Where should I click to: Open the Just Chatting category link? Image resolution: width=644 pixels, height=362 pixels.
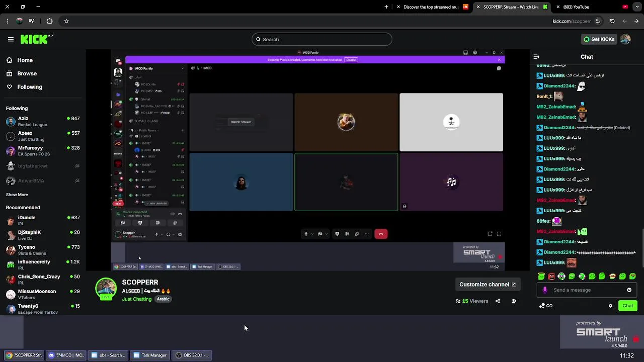coord(136,299)
